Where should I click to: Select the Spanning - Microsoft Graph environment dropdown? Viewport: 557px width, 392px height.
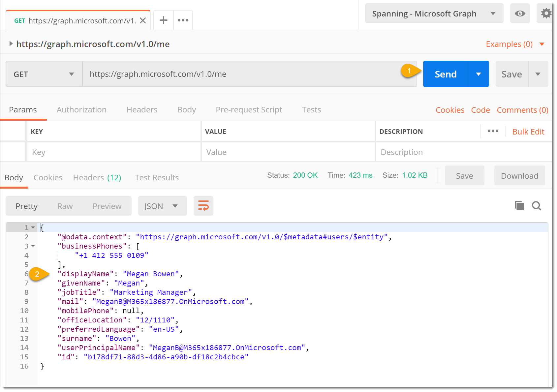tap(434, 14)
